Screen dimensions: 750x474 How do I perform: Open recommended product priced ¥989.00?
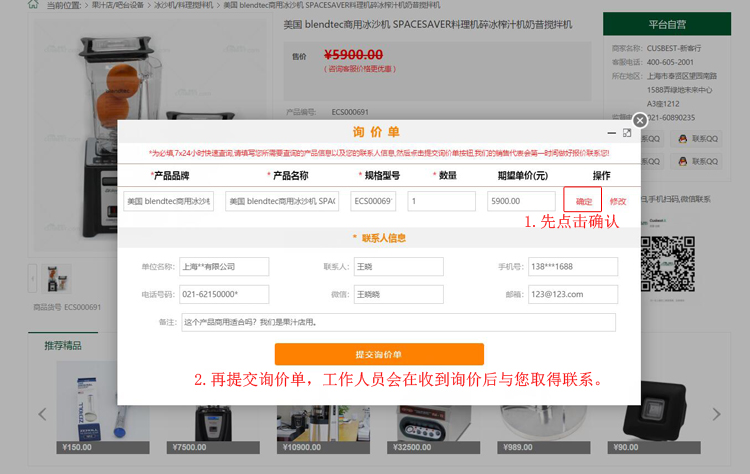coord(544,429)
